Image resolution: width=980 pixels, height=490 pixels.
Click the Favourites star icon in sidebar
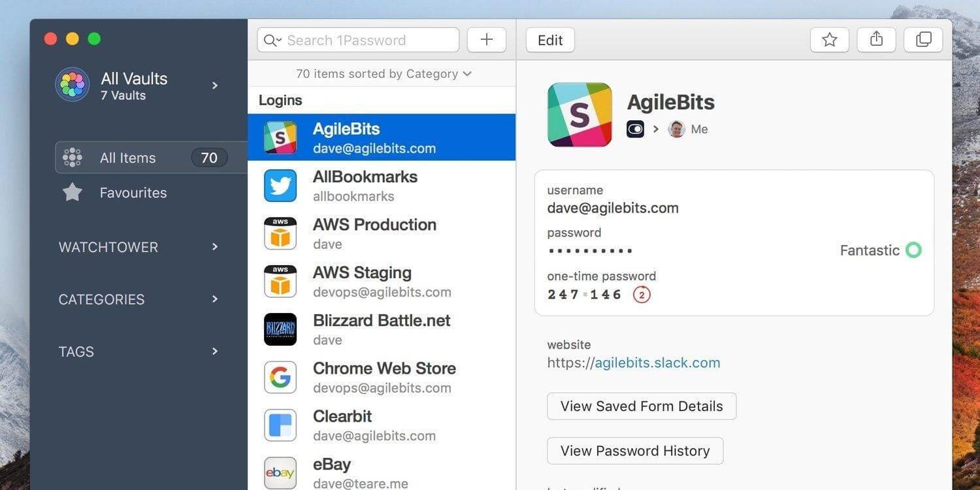tap(72, 192)
